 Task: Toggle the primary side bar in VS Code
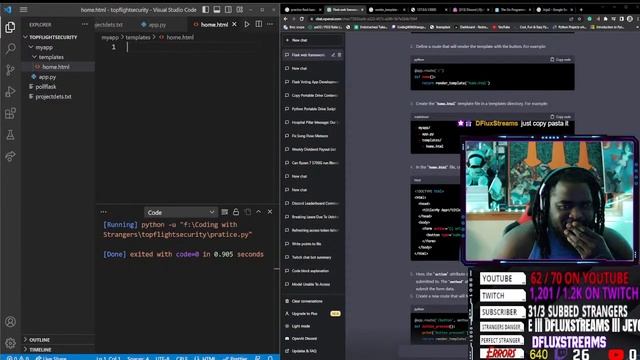[206, 9]
